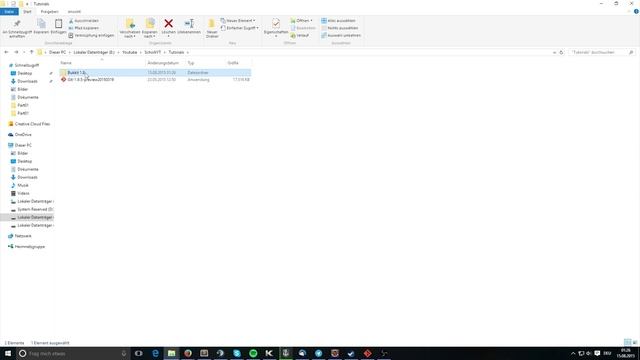This screenshot has width=640, height=360.
Task: Click Pfad kopieren in the ribbon
Action: (x=84, y=28)
